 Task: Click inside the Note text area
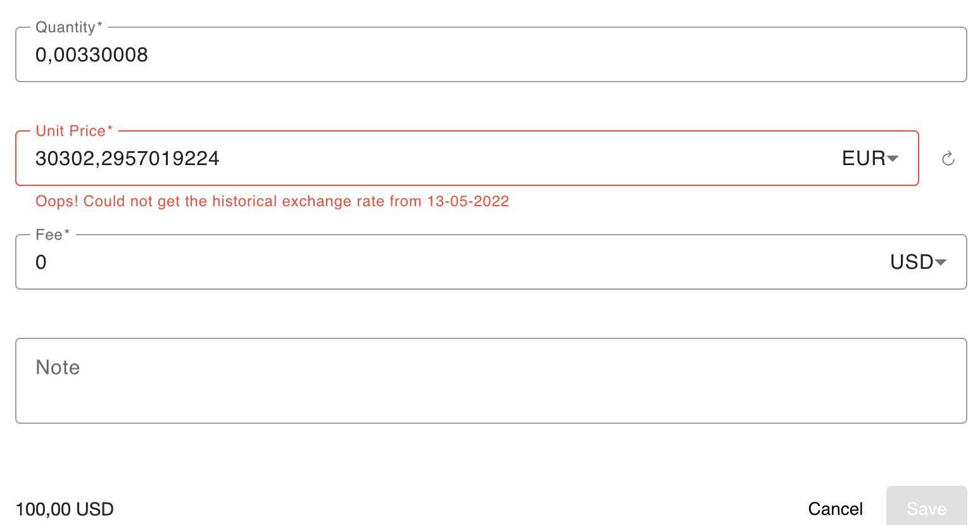443,380
